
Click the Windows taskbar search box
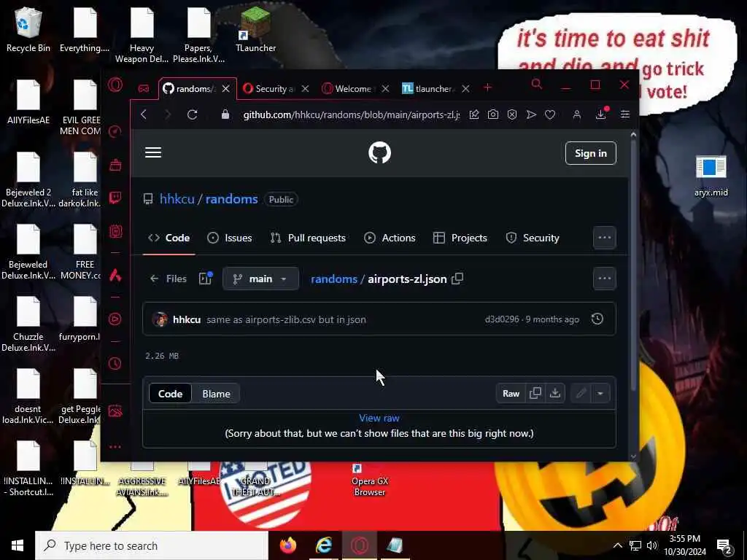[152, 545]
